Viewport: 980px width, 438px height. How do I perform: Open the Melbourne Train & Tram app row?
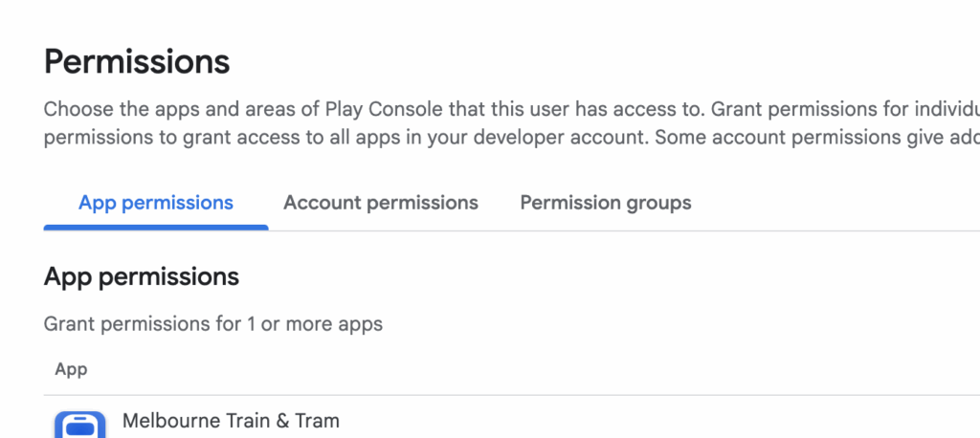(231, 421)
